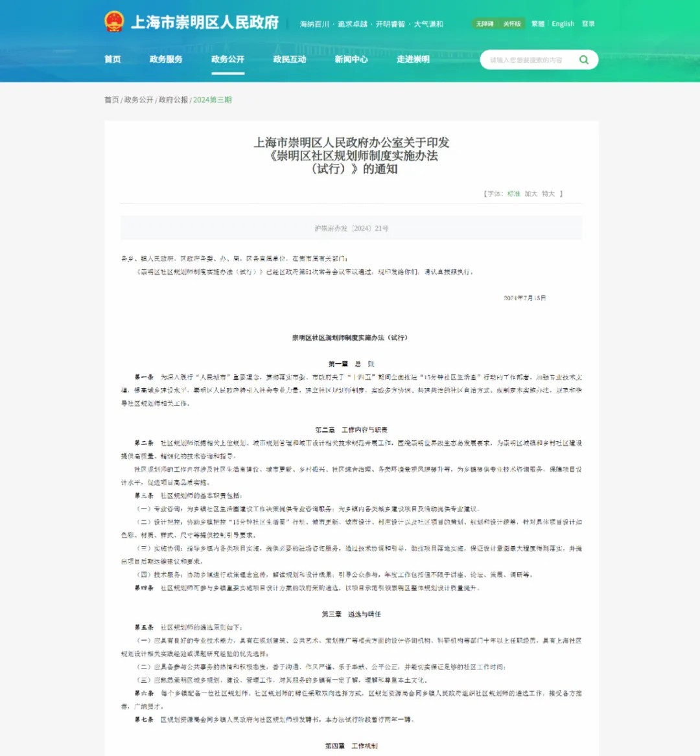The image size is (700, 756).
Task: Click the chapter heading 第一章 总则
Action: [x=351, y=364]
